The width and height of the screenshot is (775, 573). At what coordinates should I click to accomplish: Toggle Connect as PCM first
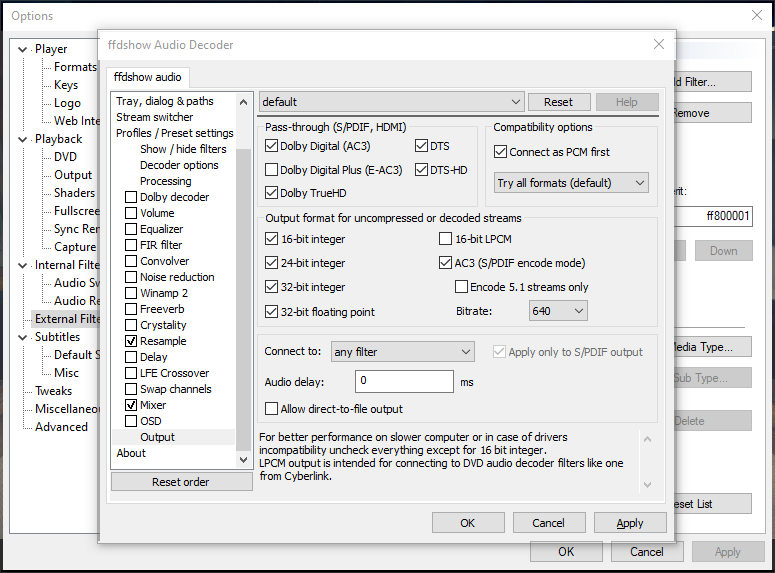[x=500, y=152]
